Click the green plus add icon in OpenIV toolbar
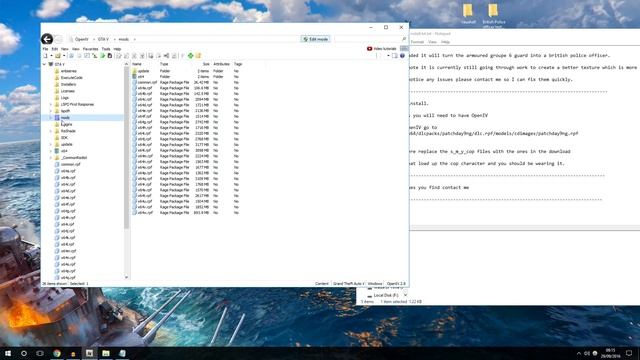The image size is (640, 360). (191, 56)
